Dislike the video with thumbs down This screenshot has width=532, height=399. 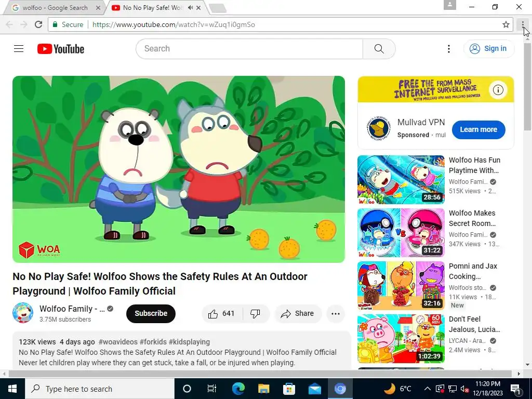[256, 313]
